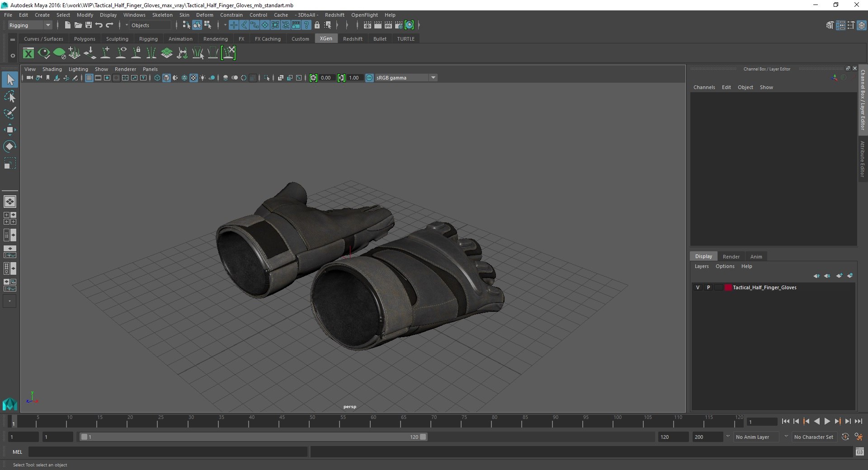Open the No Anim Layer dropdown
The height and width of the screenshot is (470, 868).
coord(756,437)
